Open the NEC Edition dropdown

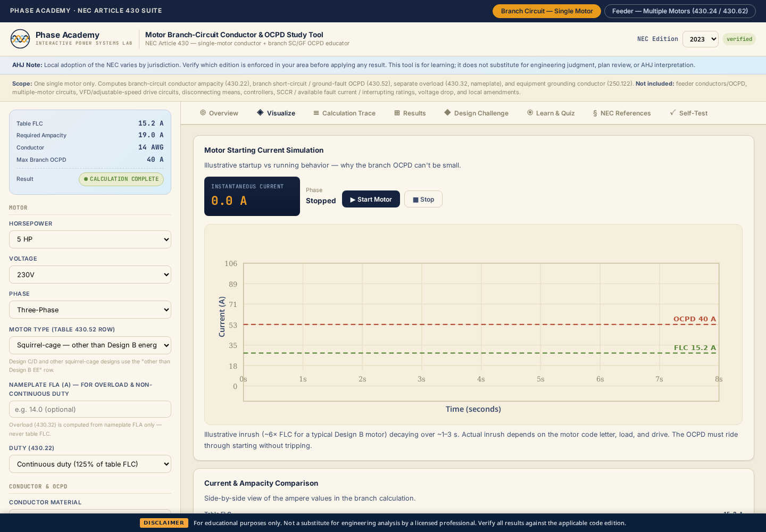click(x=701, y=39)
